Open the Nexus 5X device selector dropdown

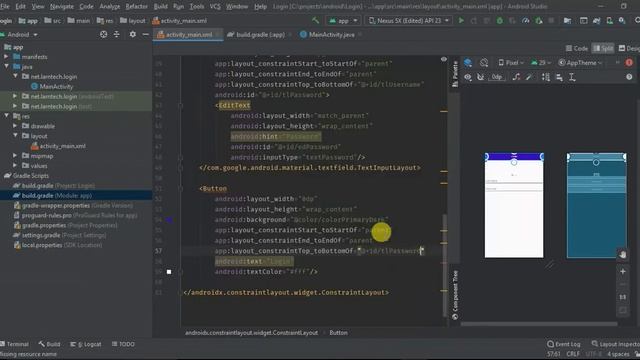[409, 20]
